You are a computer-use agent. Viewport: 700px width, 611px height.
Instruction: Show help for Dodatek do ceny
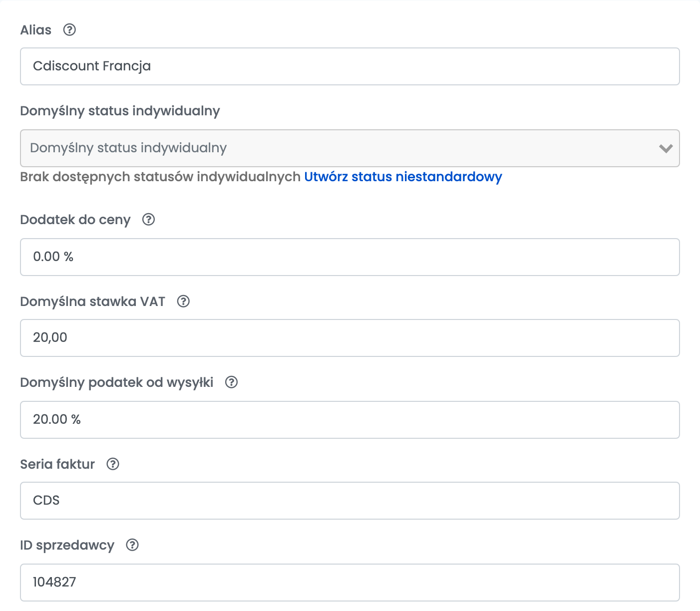click(149, 220)
